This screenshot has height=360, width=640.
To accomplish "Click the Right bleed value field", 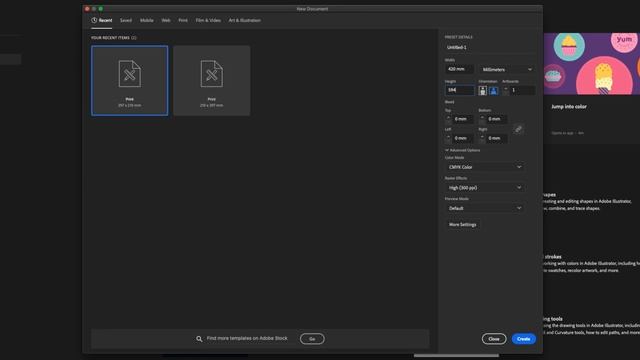I will click(x=497, y=138).
